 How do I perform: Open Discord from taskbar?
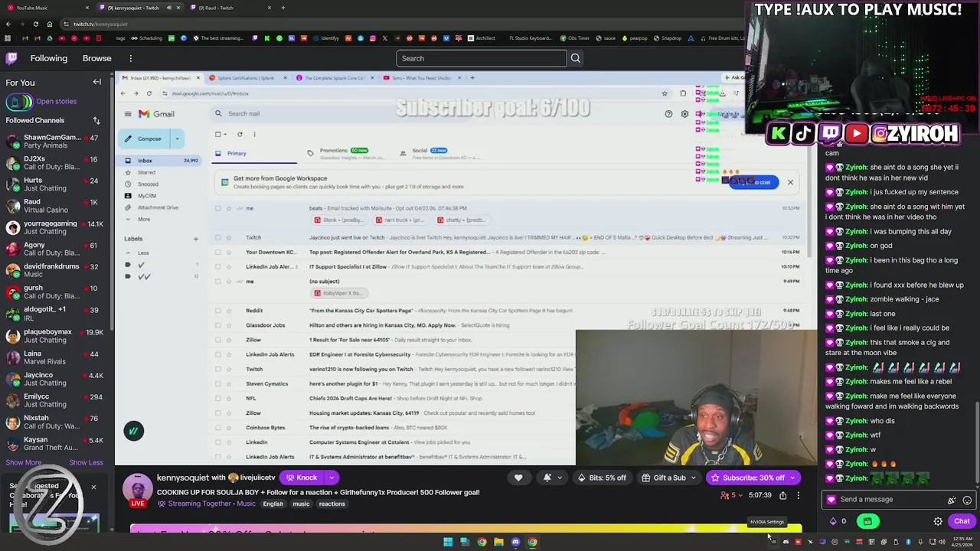[x=515, y=542]
